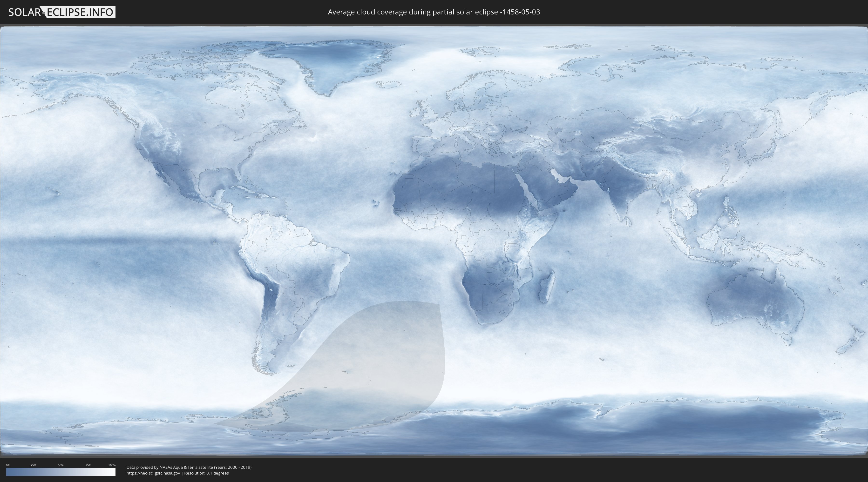868x482 pixels.
Task: Click Madagascar island on the map
Action: (x=547, y=287)
